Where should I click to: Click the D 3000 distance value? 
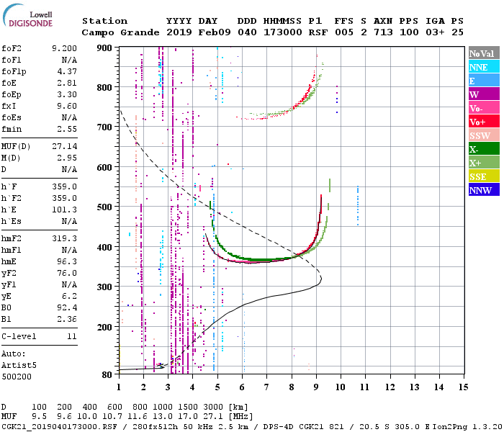click(213, 408)
